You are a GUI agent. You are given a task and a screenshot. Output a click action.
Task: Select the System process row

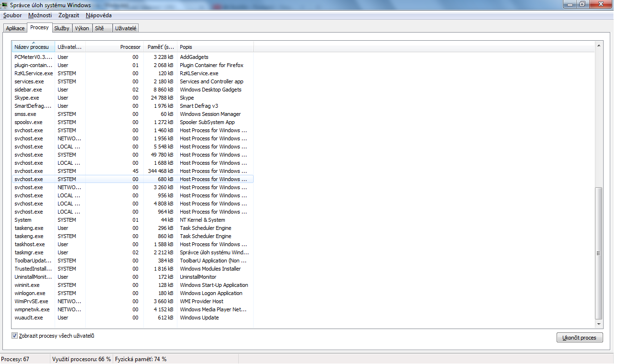pos(132,220)
